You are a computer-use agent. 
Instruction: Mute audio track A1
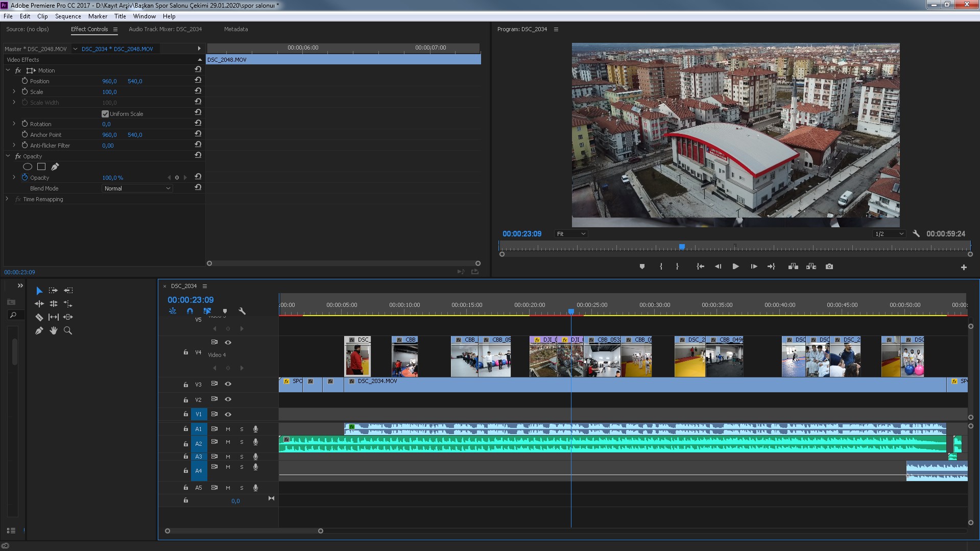tap(228, 429)
